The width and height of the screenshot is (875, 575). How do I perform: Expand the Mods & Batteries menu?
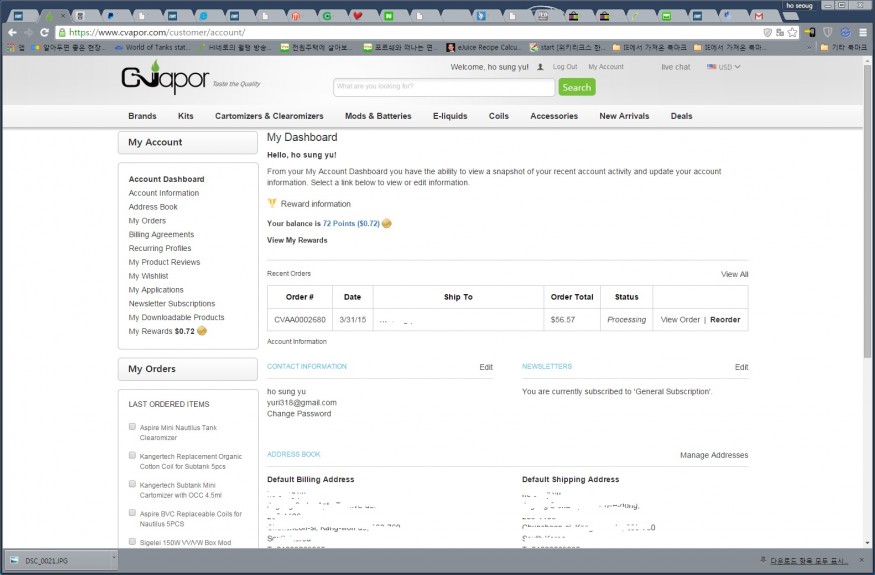pos(378,116)
